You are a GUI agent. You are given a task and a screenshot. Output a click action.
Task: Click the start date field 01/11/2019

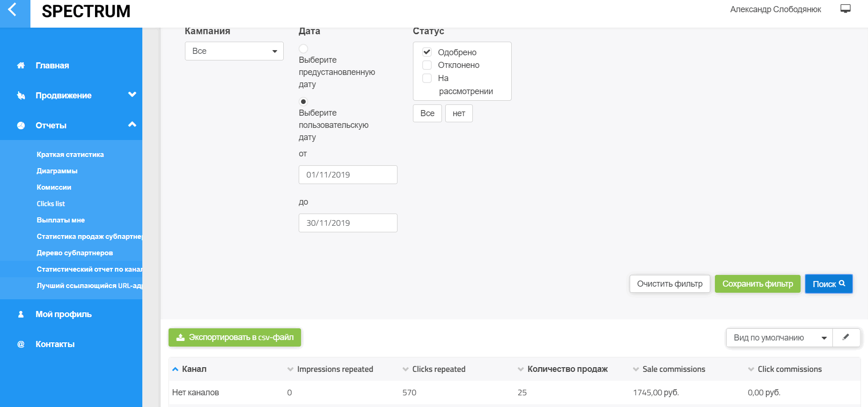pos(348,175)
